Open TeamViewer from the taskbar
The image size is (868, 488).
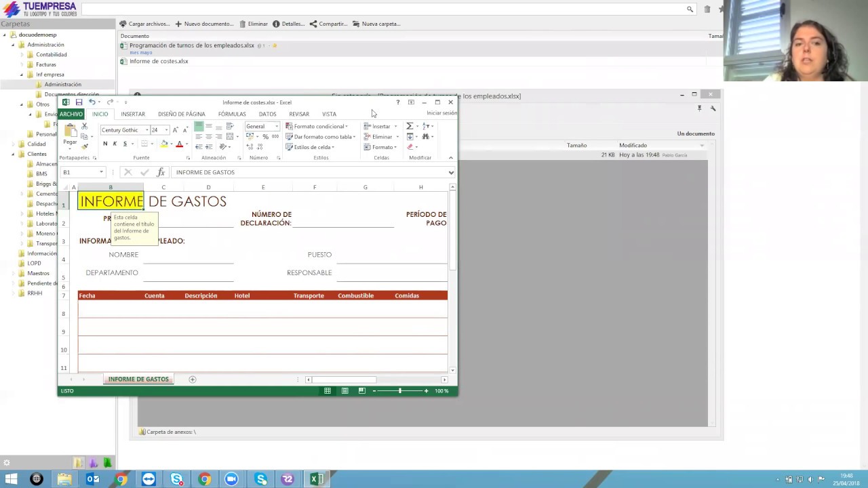click(x=149, y=479)
